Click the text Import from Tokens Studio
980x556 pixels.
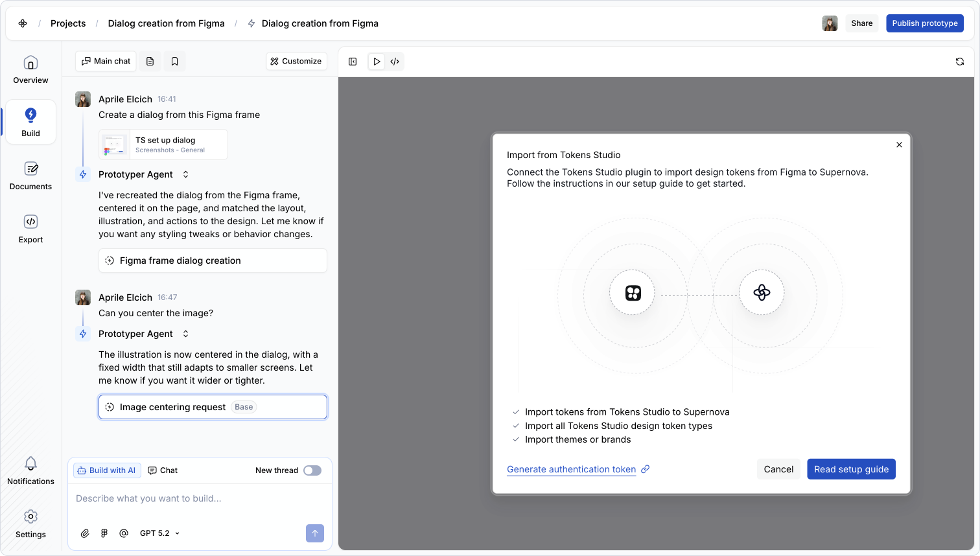point(564,155)
